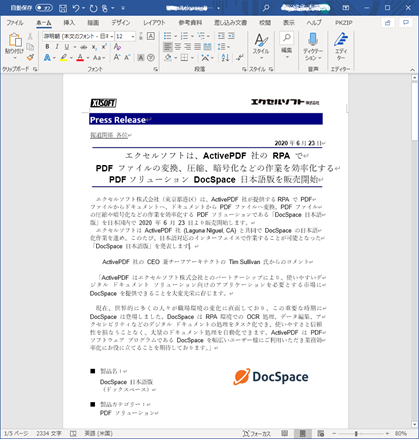
Task: Click the enclose character (circled 字) icon
Action: click(x=151, y=58)
